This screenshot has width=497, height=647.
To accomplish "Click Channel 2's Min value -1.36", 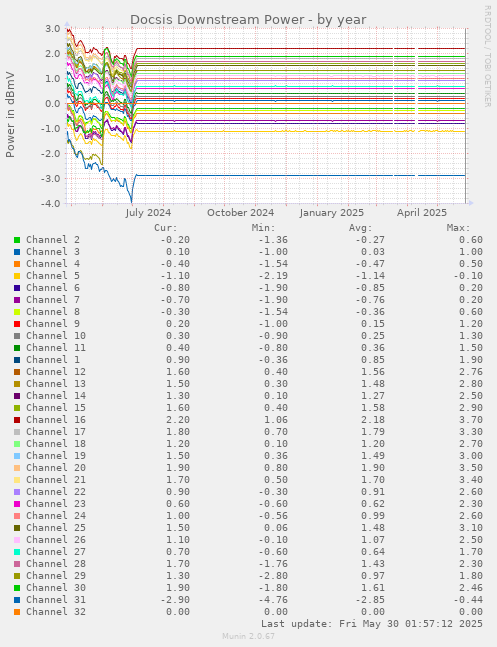I will pyautogui.click(x=273, y=240).
